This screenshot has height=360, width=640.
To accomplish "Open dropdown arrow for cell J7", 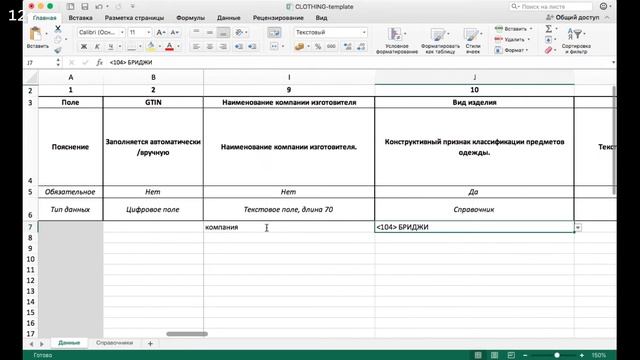I will (578, 227).
